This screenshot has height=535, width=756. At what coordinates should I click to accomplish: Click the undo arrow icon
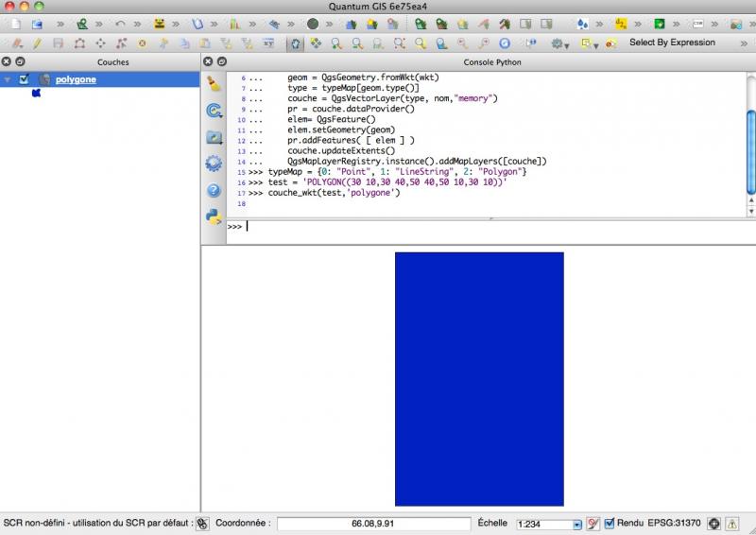pos(120,23)
